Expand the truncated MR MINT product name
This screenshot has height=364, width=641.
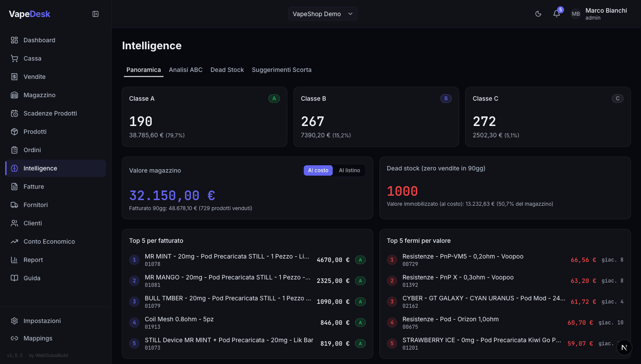[x=227, y=256]
